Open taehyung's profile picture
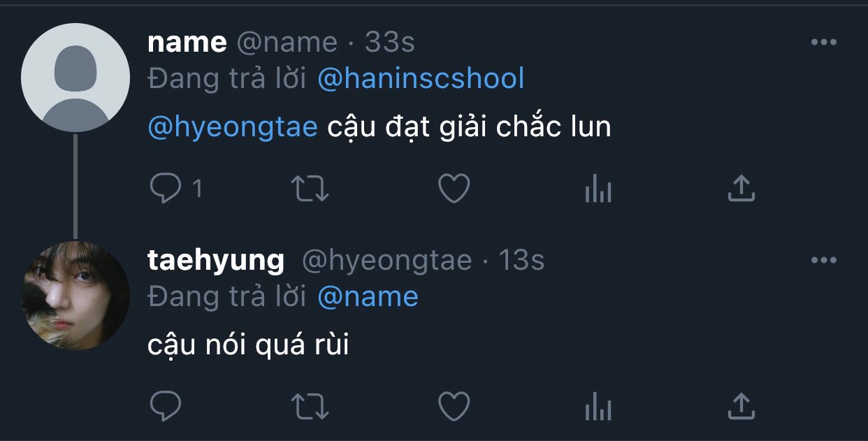The image size is (868, 441). pyautogui.click(x=75, y=296)
